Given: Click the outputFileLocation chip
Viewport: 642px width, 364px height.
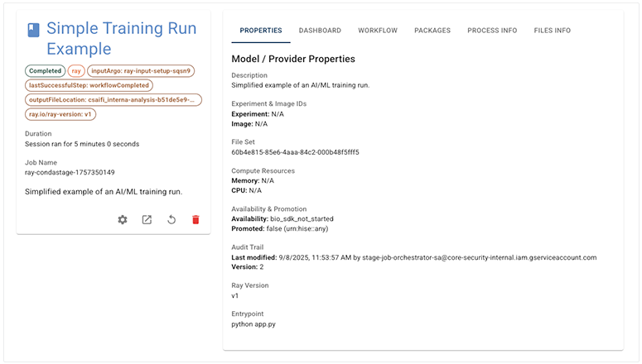Looking at the screenshot, I should click(113, 100).
